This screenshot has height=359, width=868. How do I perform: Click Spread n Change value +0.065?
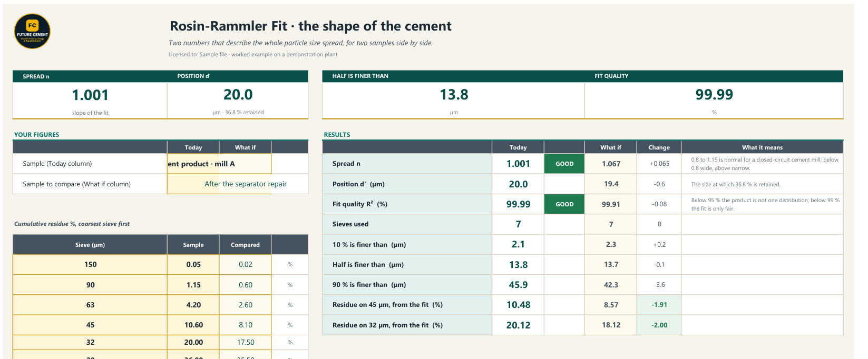pyautogui.click(x=659, y=164)
